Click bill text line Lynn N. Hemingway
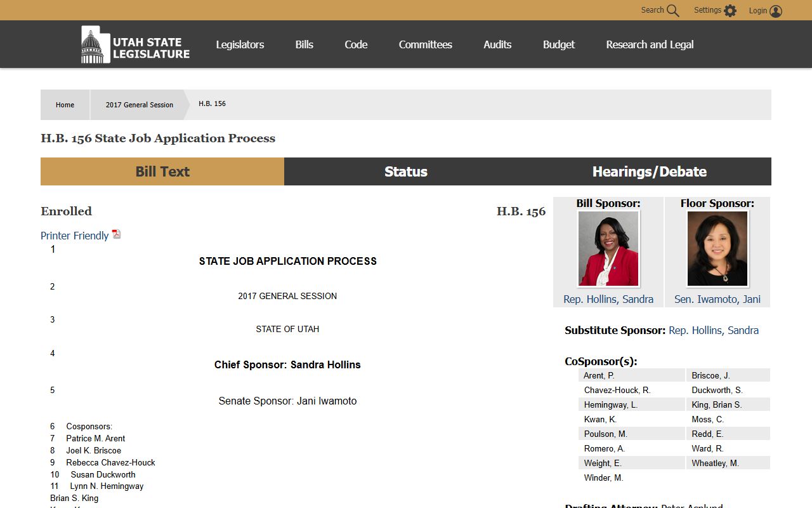 point(107,486)
